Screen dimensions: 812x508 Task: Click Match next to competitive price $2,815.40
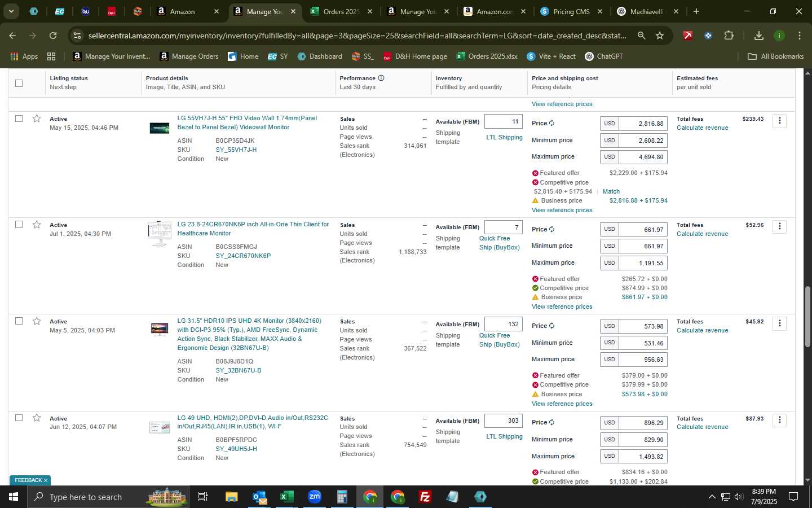coord(611,191)
